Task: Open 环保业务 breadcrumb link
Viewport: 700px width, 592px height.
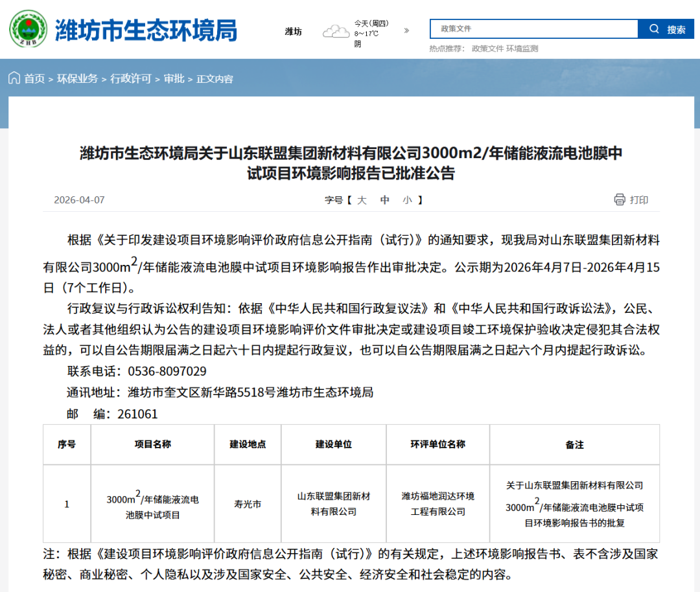Action: point(77,79)
